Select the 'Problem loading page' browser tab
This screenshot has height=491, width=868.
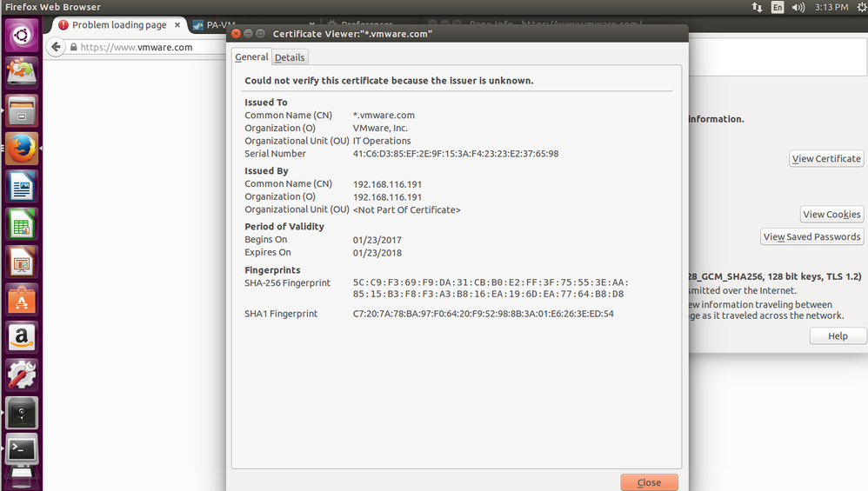click(119, 25)
